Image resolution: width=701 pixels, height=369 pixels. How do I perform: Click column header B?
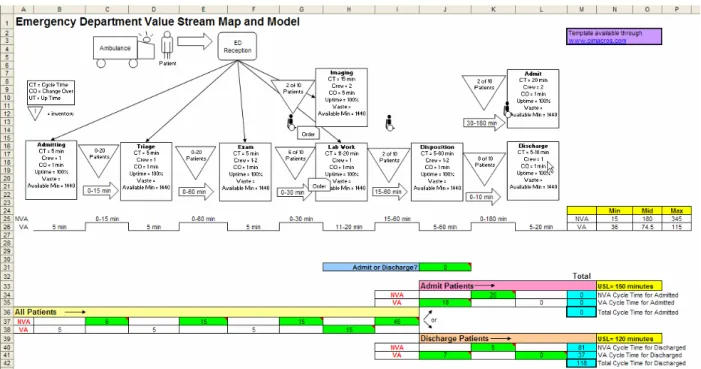pyautogui.click(x=59, y=9)
